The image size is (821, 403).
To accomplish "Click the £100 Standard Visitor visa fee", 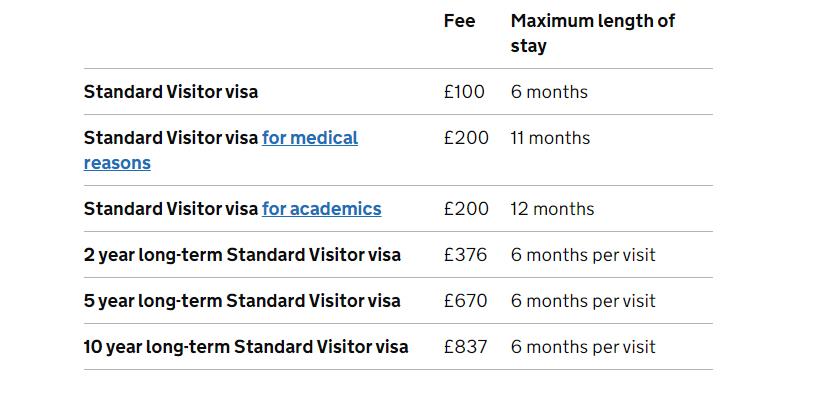I will point(464,92).
